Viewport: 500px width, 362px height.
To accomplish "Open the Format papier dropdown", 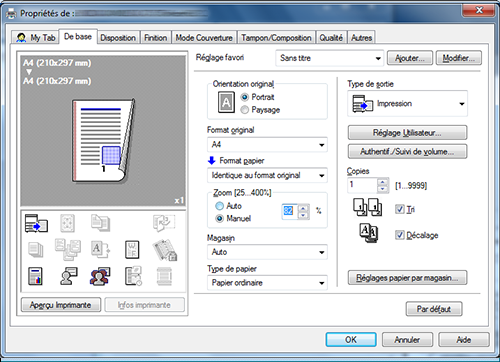I will coord(267,175).
